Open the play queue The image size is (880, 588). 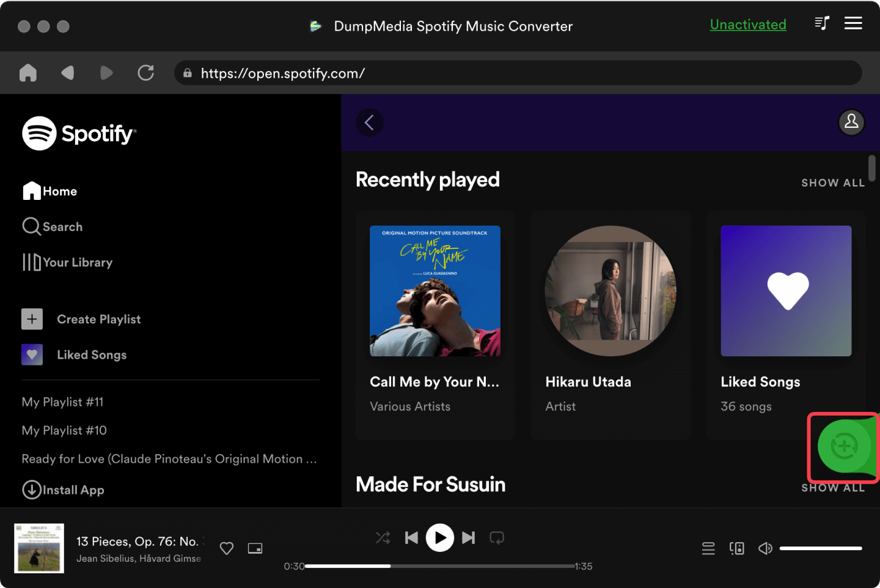(708, 548)
